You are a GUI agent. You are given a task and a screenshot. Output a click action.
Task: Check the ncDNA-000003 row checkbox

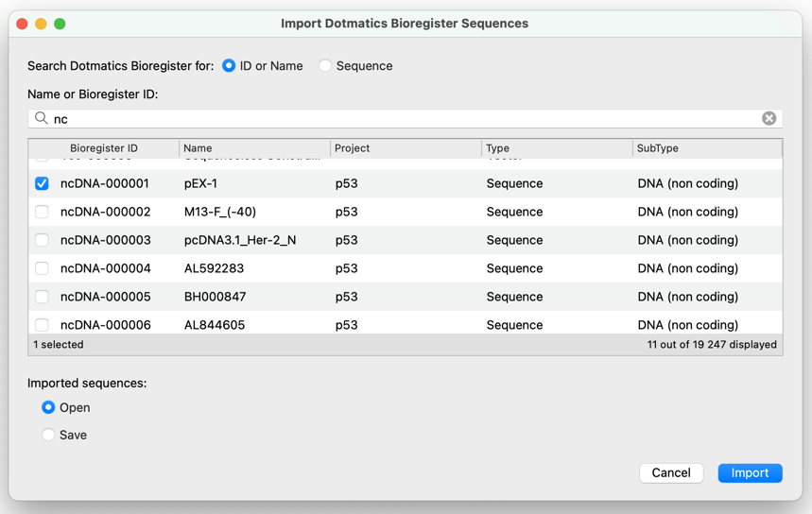(42, 240)
